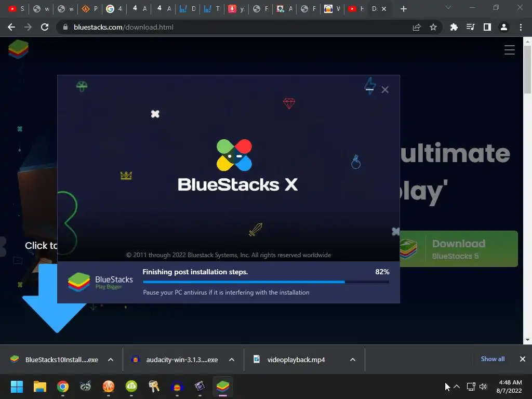Open File Explorer from the taskbar
Viewport: 532px width, 399px height.
39,386
